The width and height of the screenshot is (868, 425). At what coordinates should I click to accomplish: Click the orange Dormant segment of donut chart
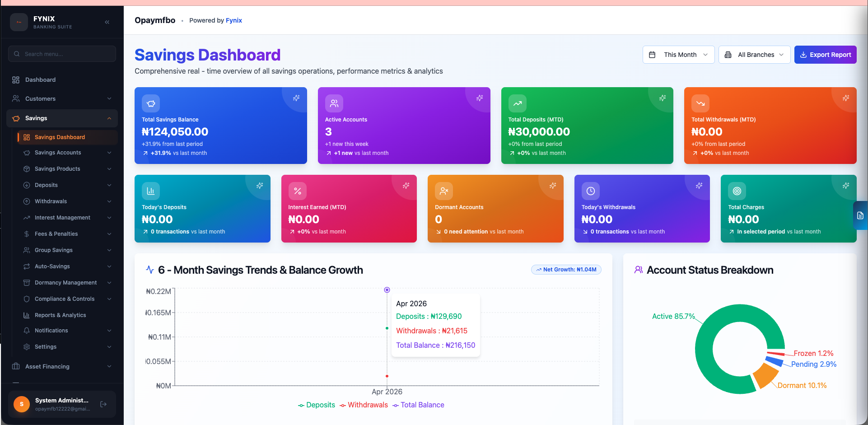(766, 375)
